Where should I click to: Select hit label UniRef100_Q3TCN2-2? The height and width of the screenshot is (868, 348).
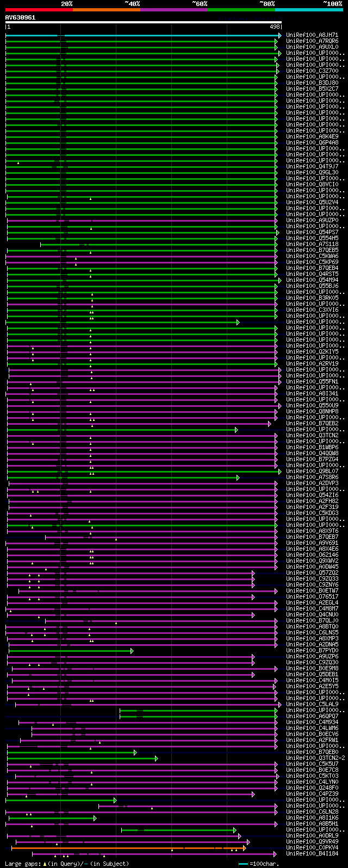(315, 758)
